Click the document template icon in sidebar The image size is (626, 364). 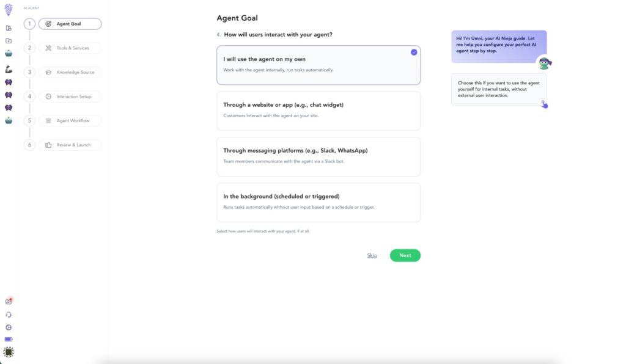tap(8, 27)
